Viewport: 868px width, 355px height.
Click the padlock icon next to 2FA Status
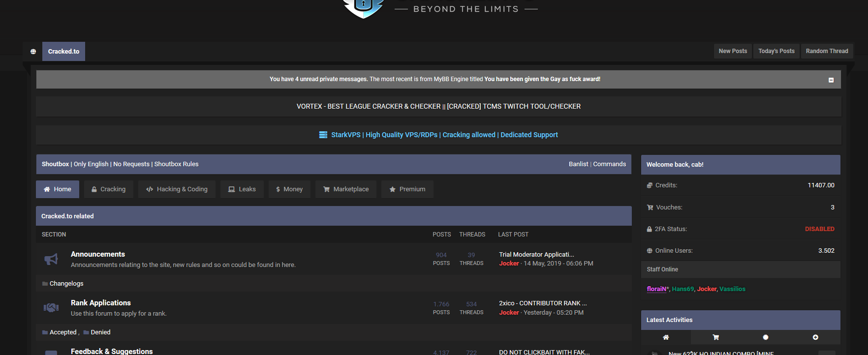click(x=650, y=229)
